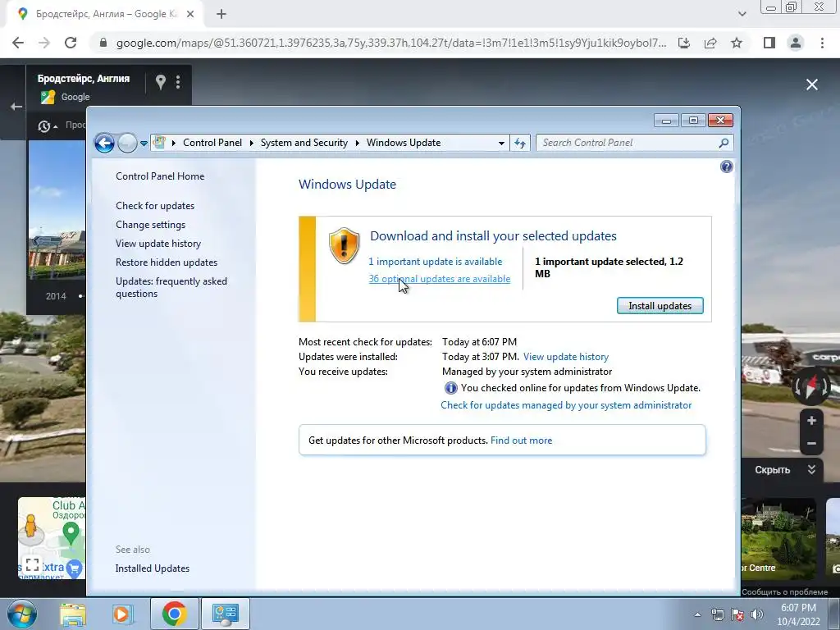Click the Chrome URL address bar
The width and height of the screenshot is (840, 630).
coord(391,43)
